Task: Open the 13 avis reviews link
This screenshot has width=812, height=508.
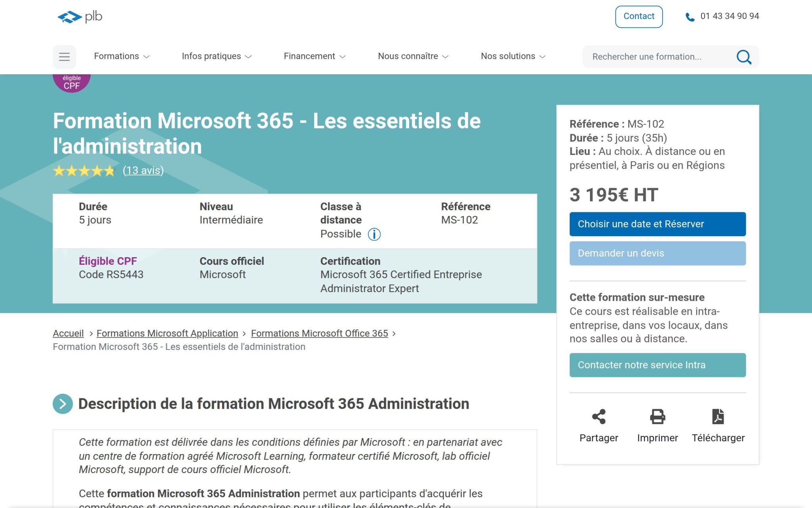Action: 143,171
